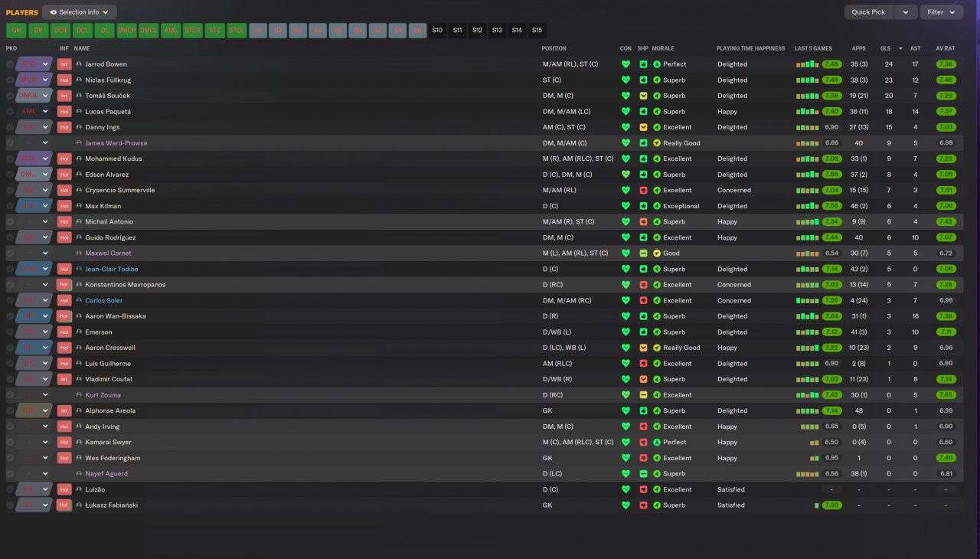
Task: Open Danny Ings' player name link
Action: [103, 127]
